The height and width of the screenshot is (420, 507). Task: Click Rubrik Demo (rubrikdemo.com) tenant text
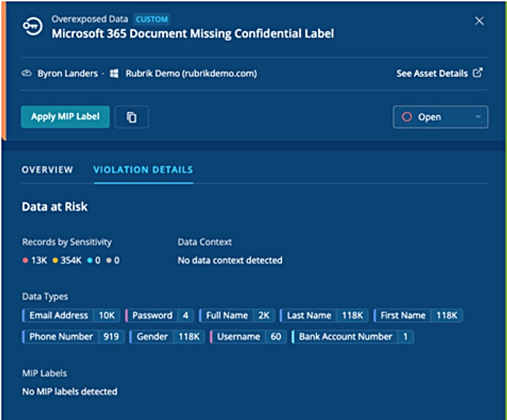pyautogui.click(x=192, y=74)
